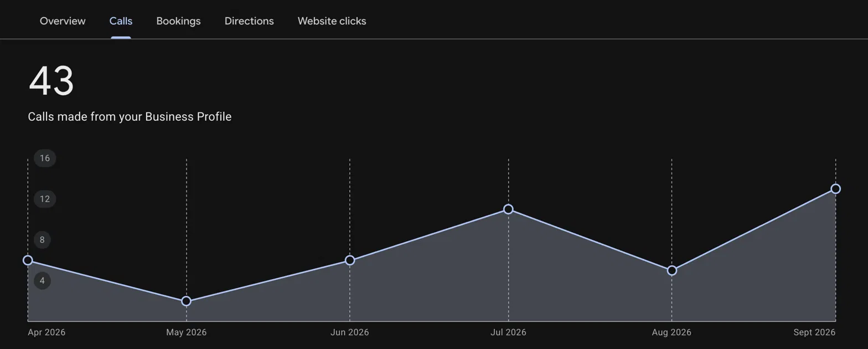Image resolution: width=868 pixels, height=349 pixels.
Task: Click the 8 y-axis label
Action: coord(42,240)
